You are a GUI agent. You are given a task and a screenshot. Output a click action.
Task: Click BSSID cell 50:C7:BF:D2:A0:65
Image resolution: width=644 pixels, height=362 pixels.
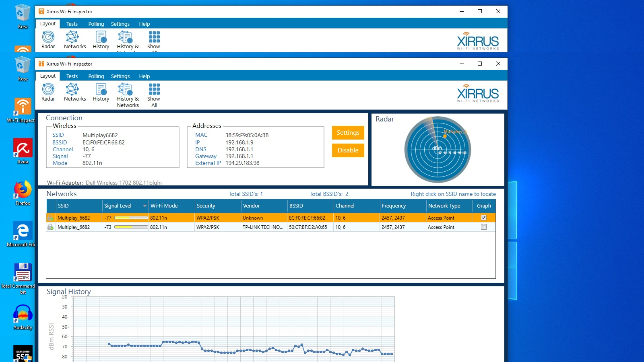tap(308, 227)
